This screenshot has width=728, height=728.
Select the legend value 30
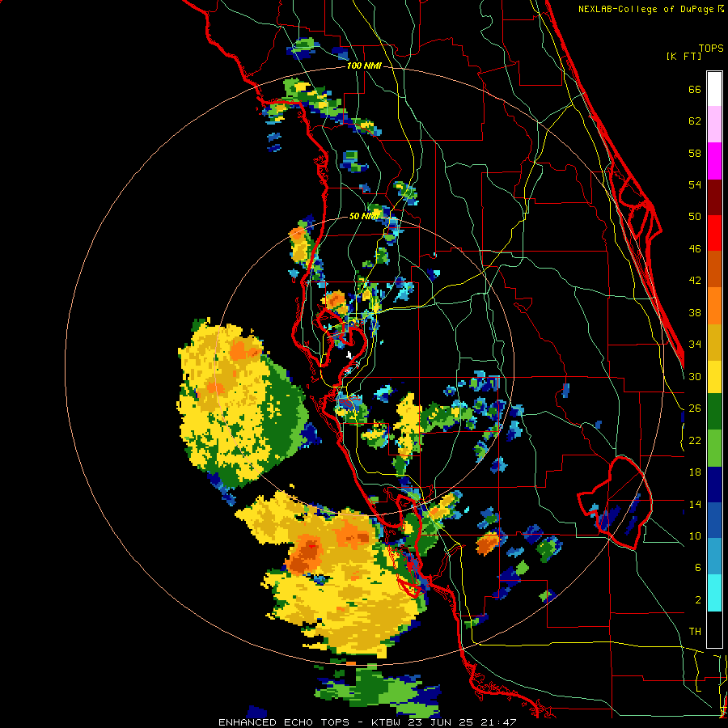click(695, 376)
